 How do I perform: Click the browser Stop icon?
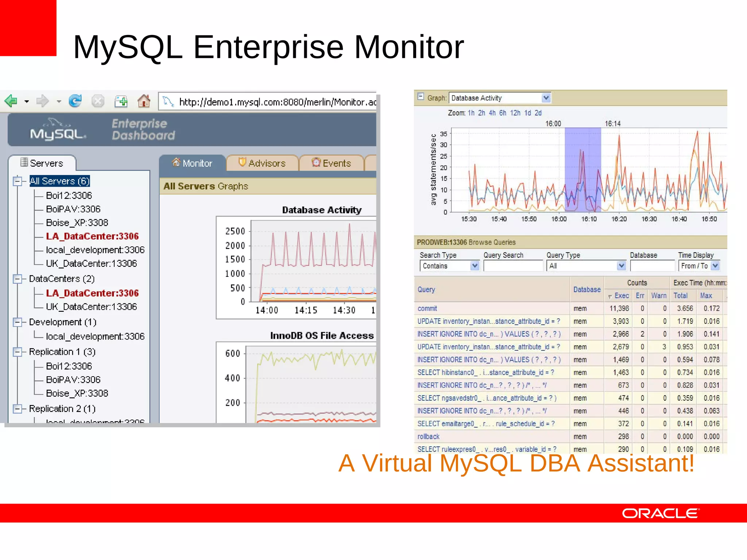point(98,101)
